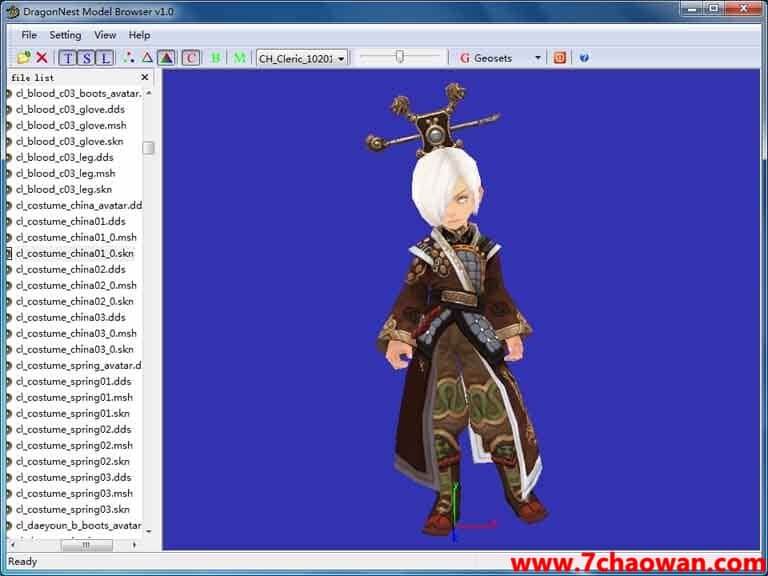This screenshot has height=576, width=768.
Task: Open the View menu
Action: click(105, 35)
